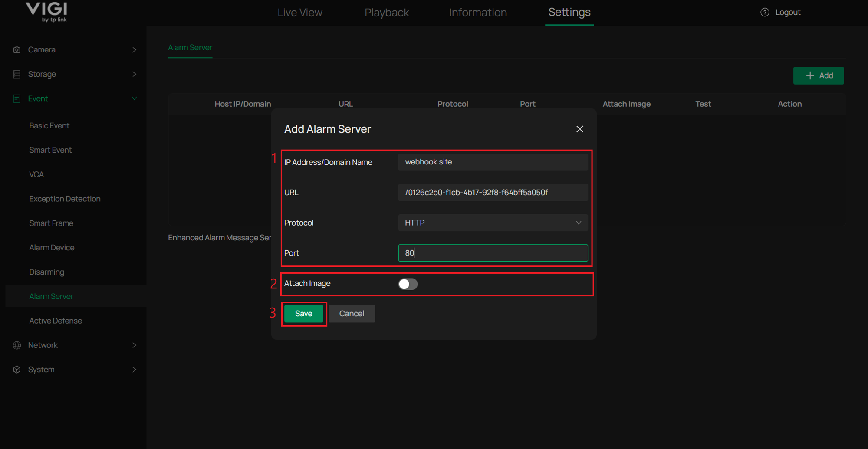Click the Logout link

click(x=788, y=12)
